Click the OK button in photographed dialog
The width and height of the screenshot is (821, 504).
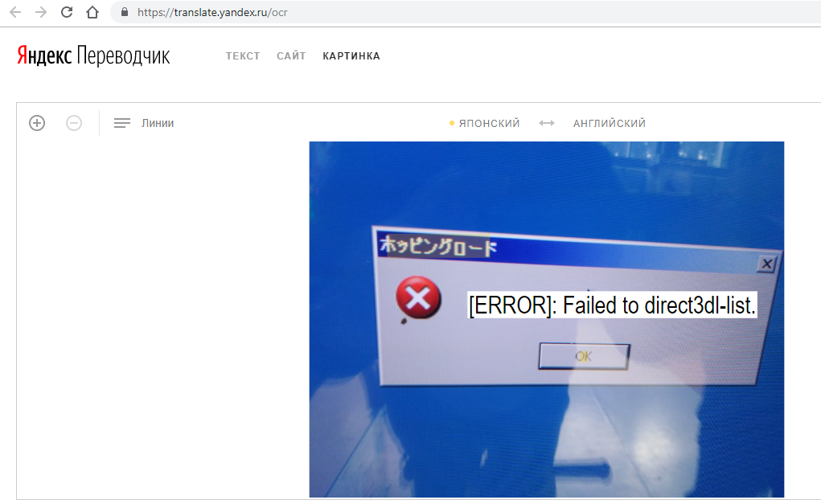[x=584, y=356]
